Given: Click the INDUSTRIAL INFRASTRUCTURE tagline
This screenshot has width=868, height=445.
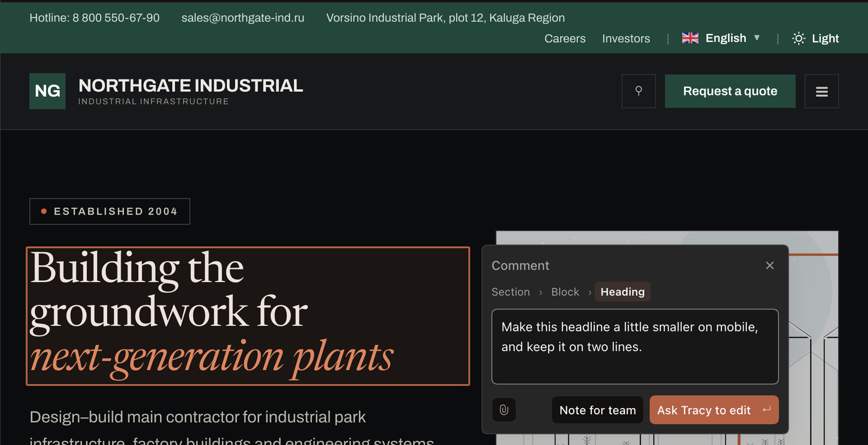Looking at the screenshot, I should tap(153, 102).
